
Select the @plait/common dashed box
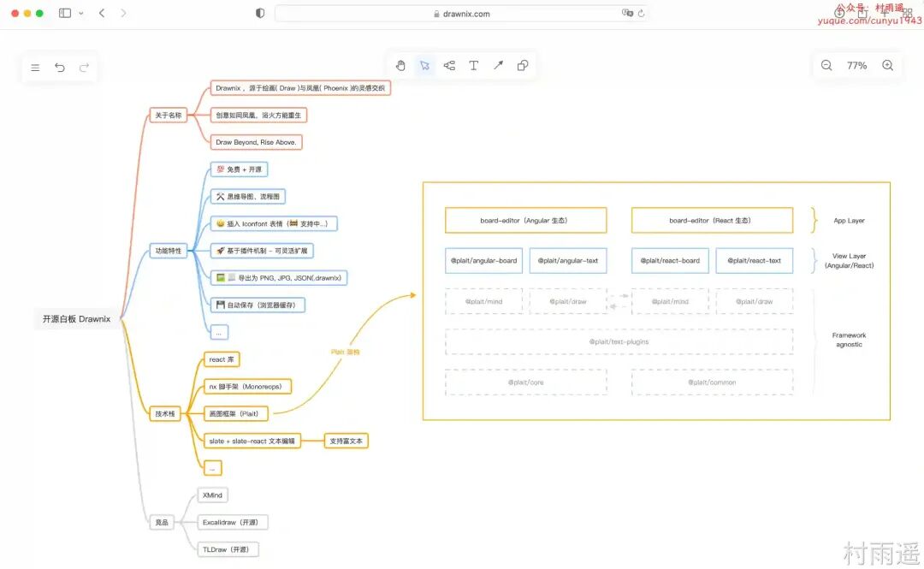(712, 382)
